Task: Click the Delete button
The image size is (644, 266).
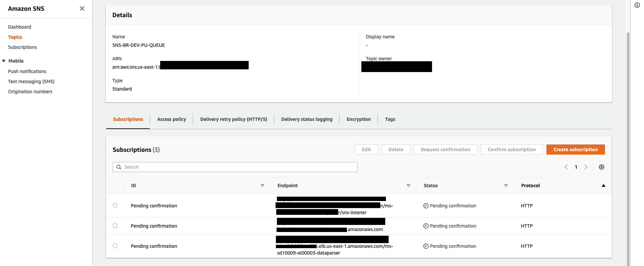Action: (396, 149)
